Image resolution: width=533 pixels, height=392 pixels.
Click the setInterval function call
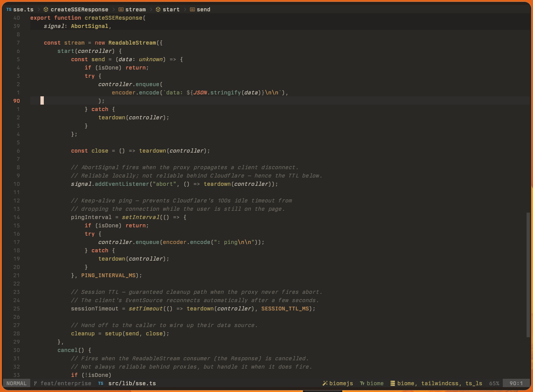(141, 217)
